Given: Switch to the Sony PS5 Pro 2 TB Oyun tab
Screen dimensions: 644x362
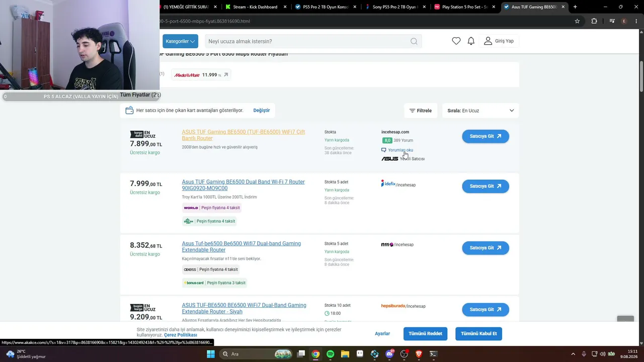Looking at the screenshot, I should [395, 7].
